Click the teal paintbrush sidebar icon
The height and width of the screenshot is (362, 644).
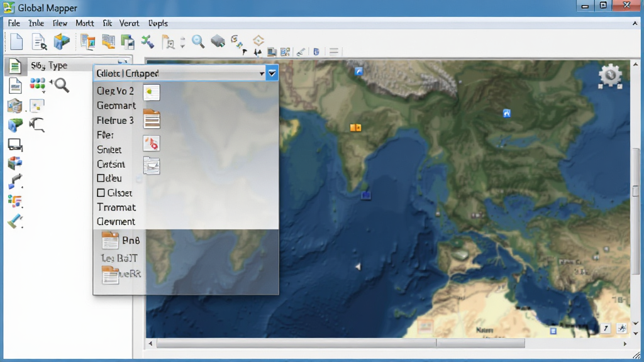15,221
